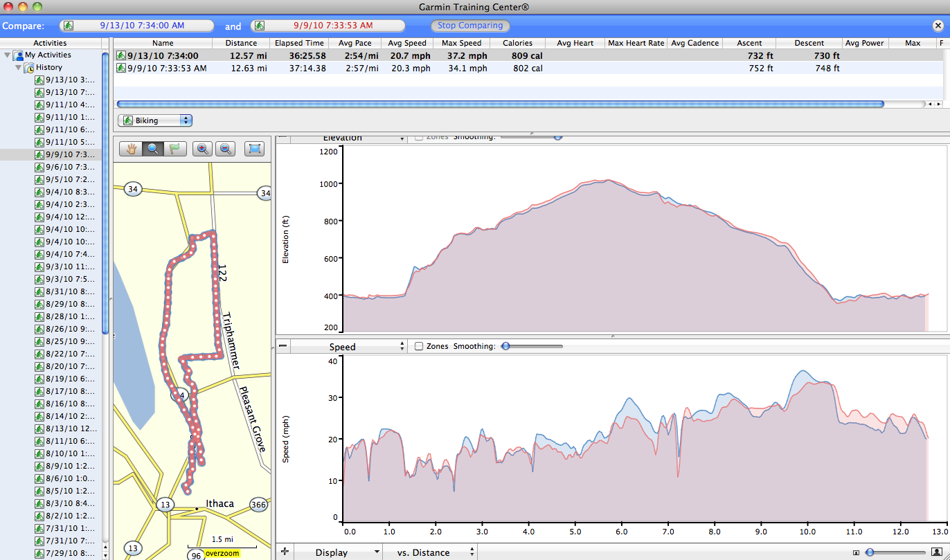Zoom out on the map
The height and width of the screenshot is (560, 950).
click(225, 148)
